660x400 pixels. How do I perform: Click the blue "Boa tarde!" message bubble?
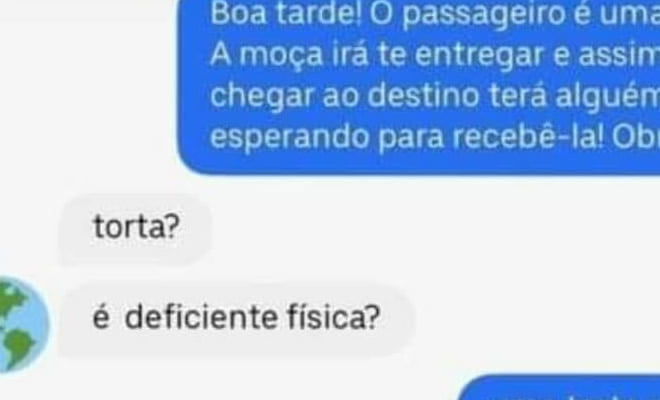[419, 87]
